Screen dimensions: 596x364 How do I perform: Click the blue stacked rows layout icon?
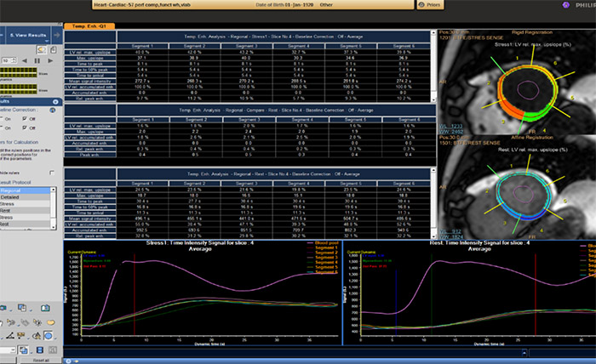[x=39, y=350]
